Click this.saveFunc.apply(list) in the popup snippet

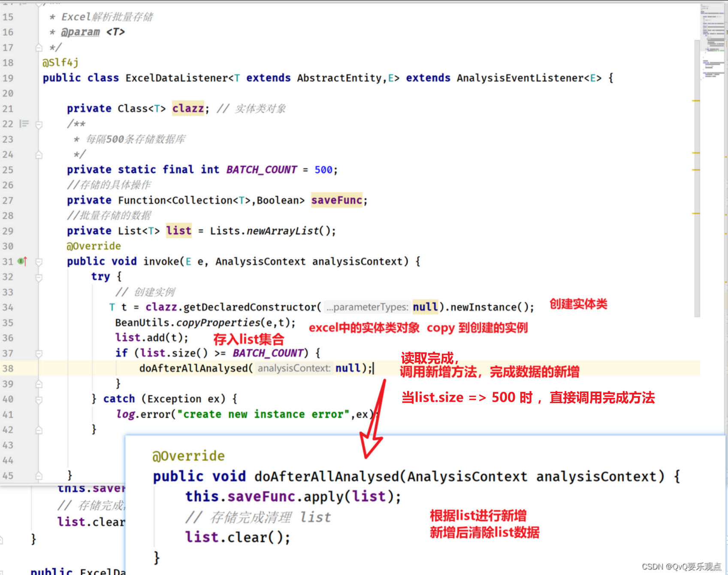[290, 497]
